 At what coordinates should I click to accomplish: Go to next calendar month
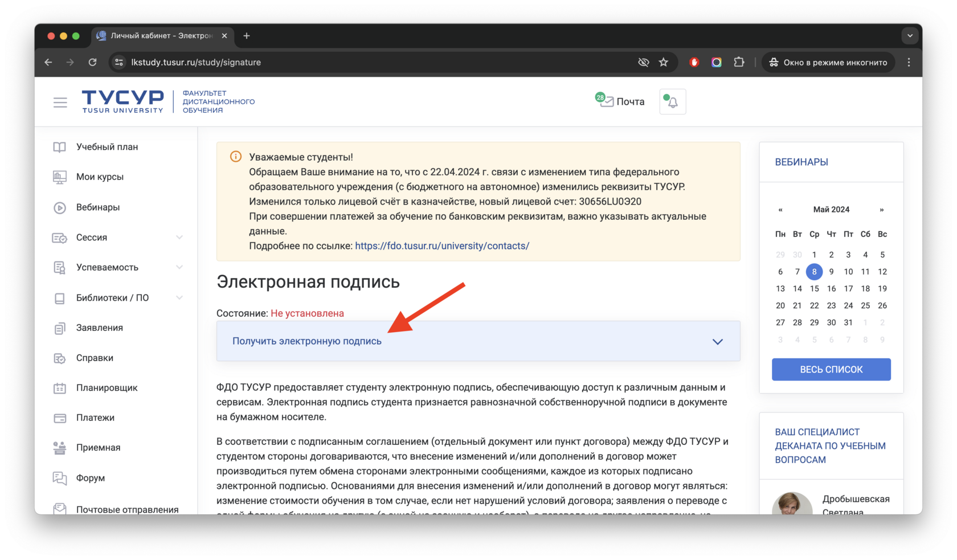(x=882, y=210)
